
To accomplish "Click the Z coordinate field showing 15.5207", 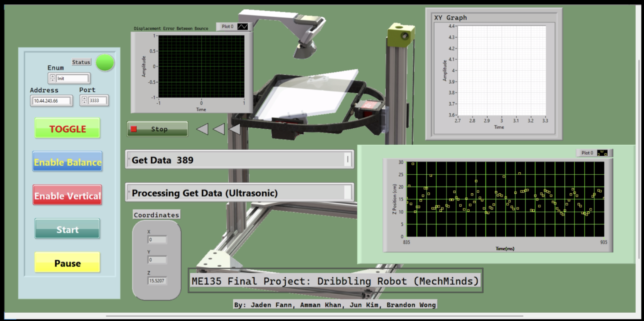I will coord(157,281).
